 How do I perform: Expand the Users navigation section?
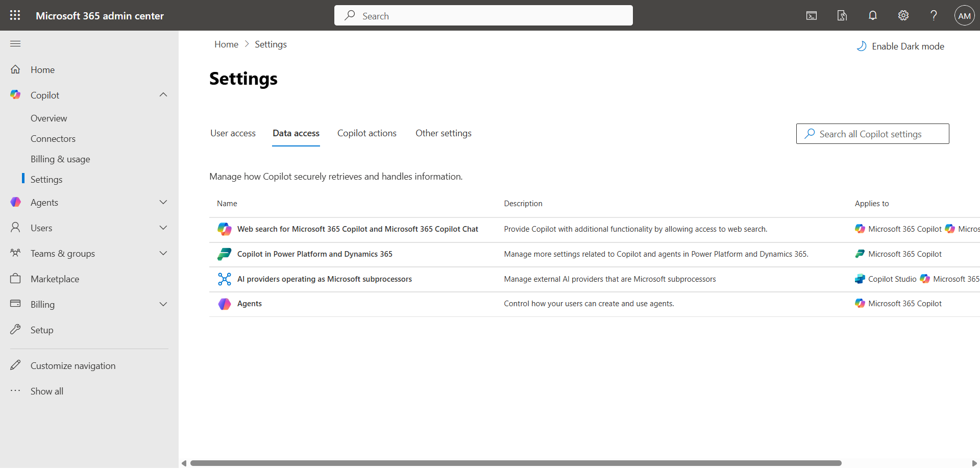(163, 228)
